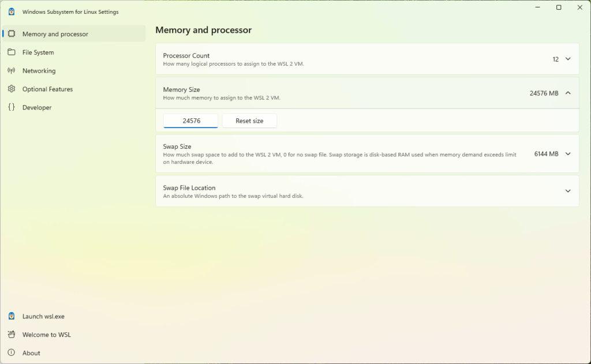This screenshot has width=591, height=364.
Task: Switch to the Networking page
Action: pos(74,70)
